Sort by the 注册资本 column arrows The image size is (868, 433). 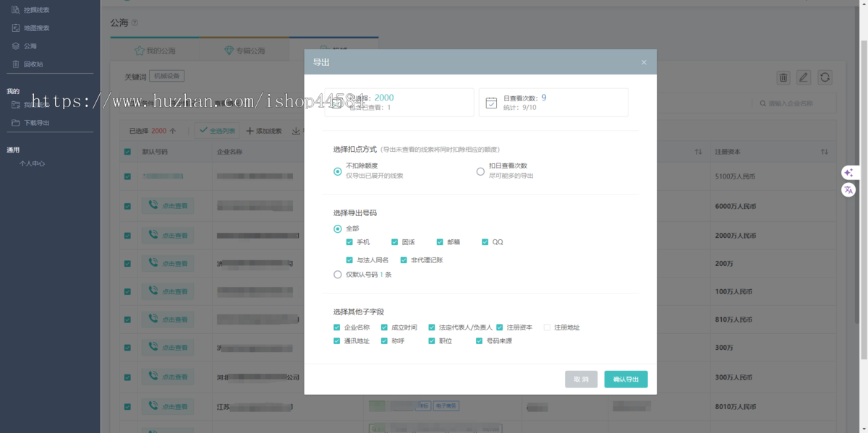[825, 152]
